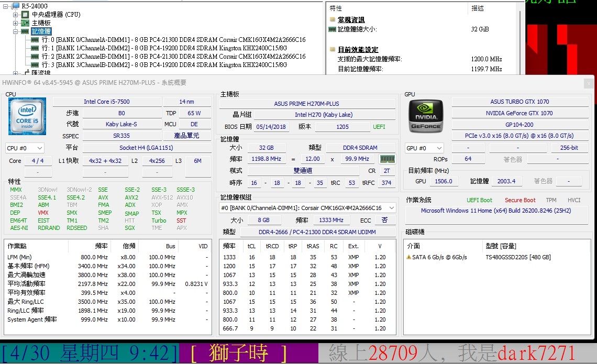Click the Intel Core i5-7500 name field
Screen dimensions: 597x364
107,102
